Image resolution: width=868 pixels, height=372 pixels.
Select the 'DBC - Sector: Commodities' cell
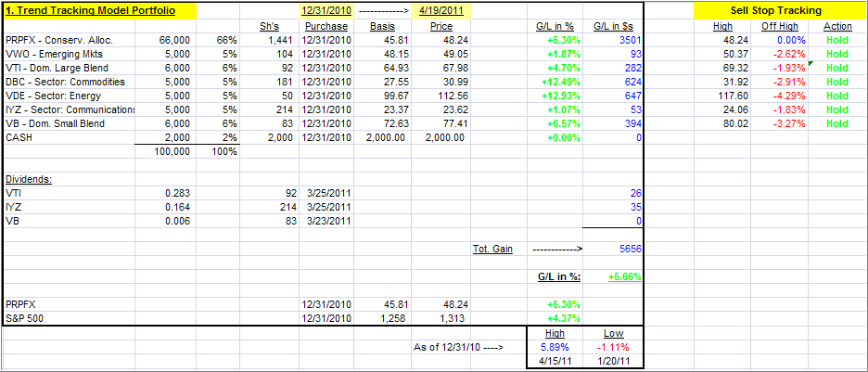click(70, 82)
